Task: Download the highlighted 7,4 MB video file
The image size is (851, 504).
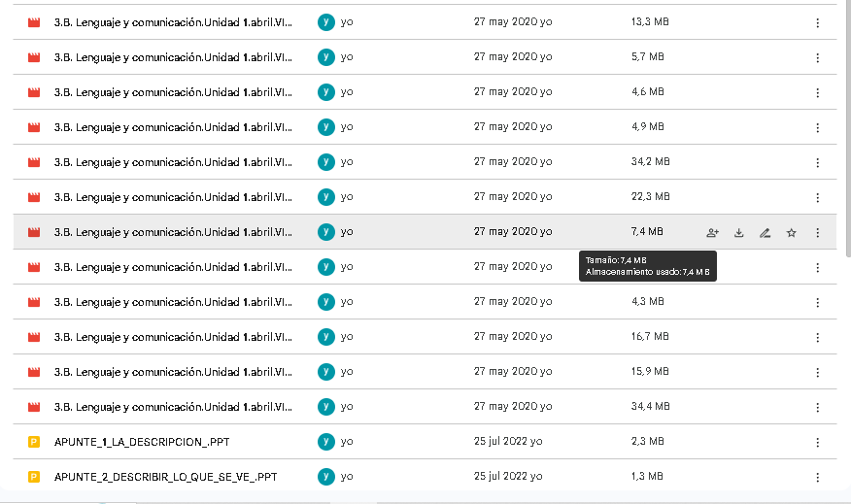Action: pyautogui.click(x=738, y=233)
